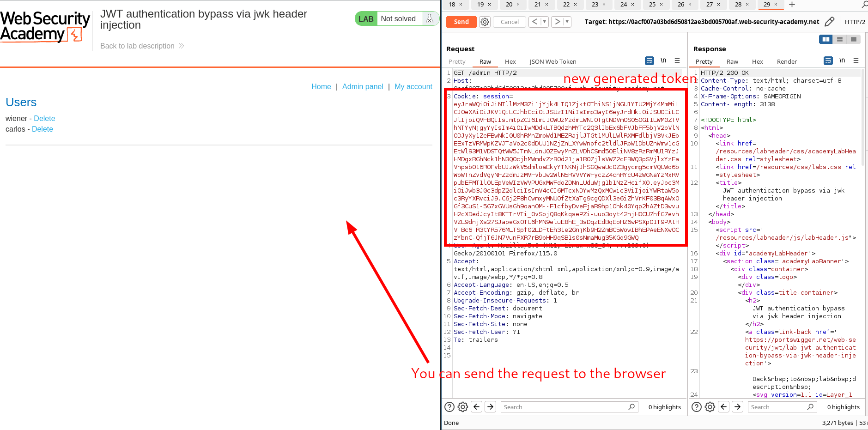The height and width of the screenshot is (430, 868).
Task: Switch to Repeater tab 19
Action: click(x=480, y=5)
